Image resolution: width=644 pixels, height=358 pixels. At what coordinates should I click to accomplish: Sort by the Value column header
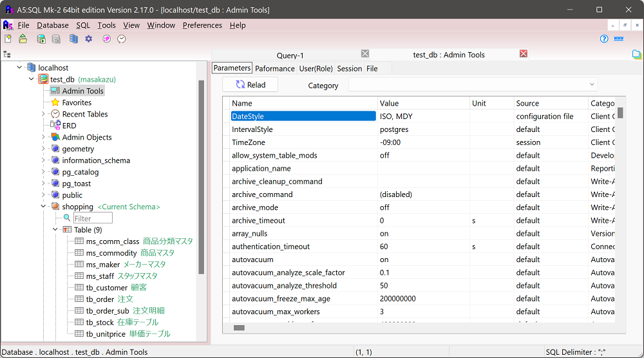pyautogui.click(x=424, y=103)
